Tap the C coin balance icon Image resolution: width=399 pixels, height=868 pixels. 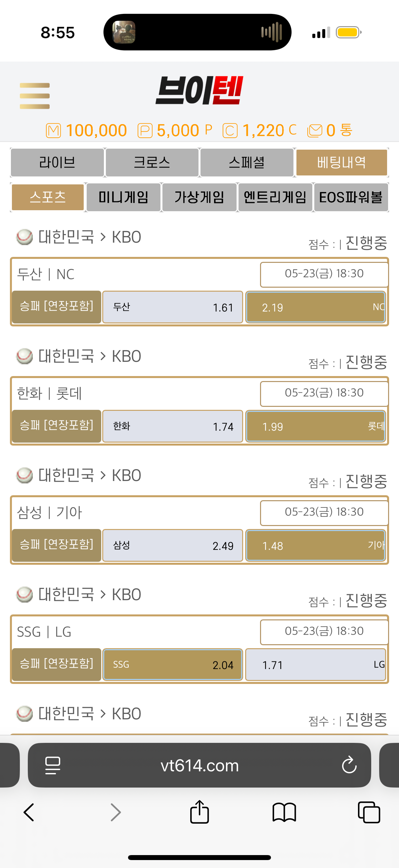(x=230, y=131)
